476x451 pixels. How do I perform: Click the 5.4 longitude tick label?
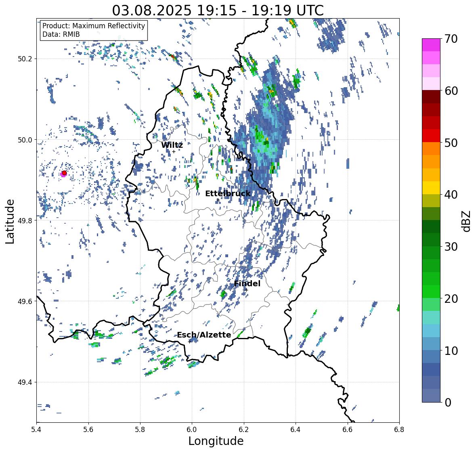point(36,430)
